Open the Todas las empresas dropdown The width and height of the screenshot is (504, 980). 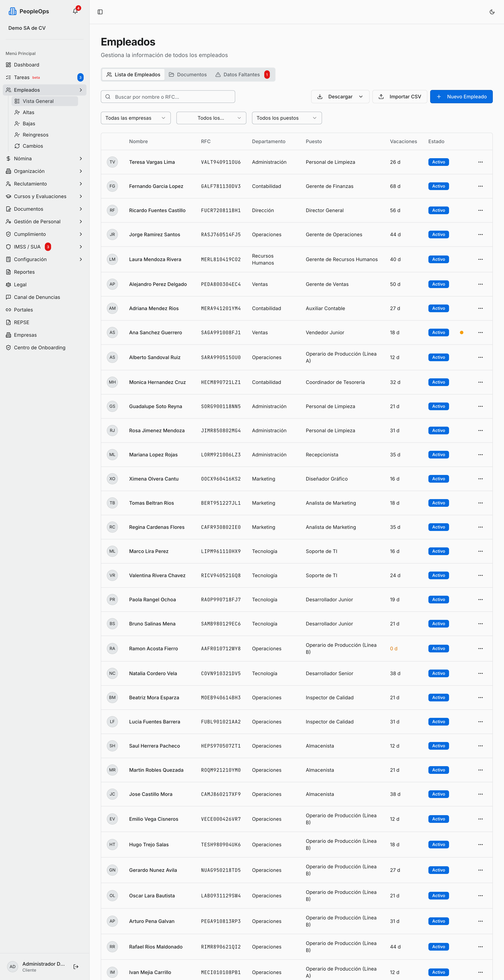(136, 118)
